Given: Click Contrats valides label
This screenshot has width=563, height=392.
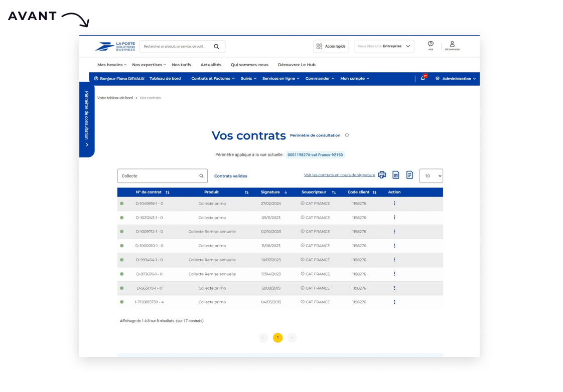Looking at the screenshot, I should click(x=230, y=176).
